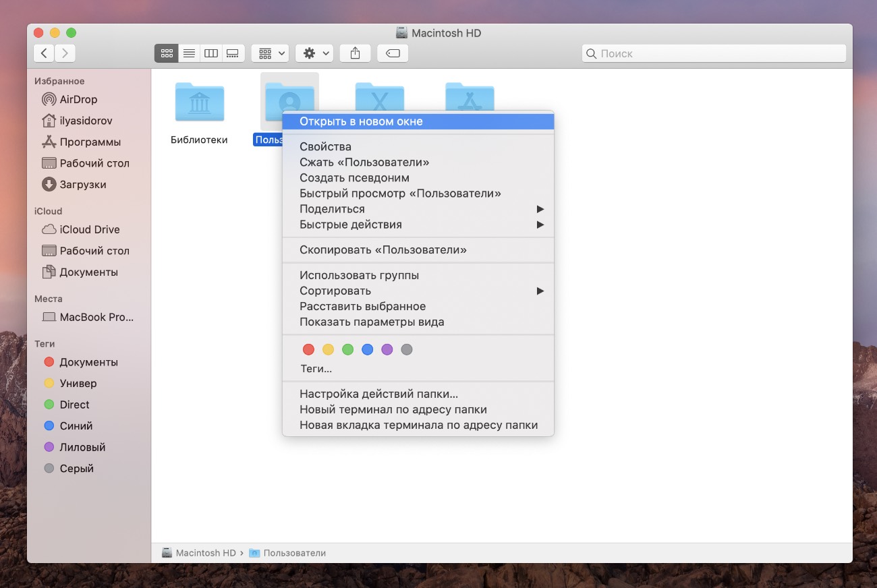
Task: Click the Edit Tags toolbar button
Action: pos(393,53)
